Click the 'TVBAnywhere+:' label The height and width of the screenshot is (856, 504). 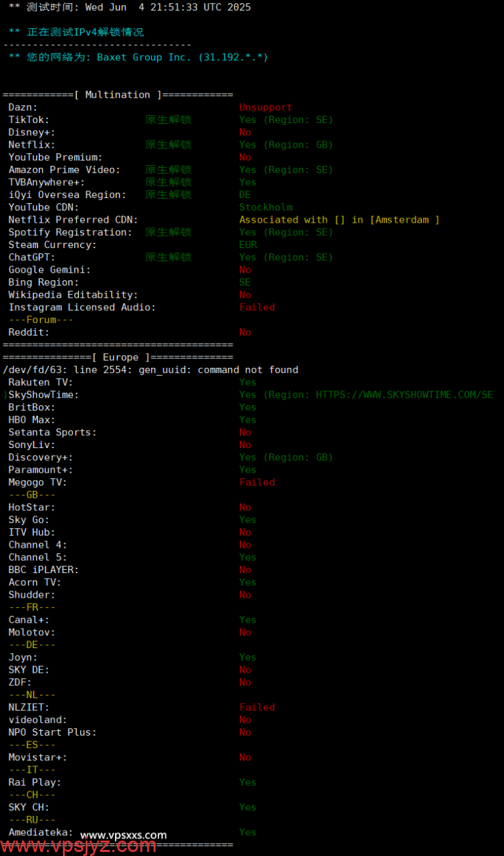coord(47,182)
